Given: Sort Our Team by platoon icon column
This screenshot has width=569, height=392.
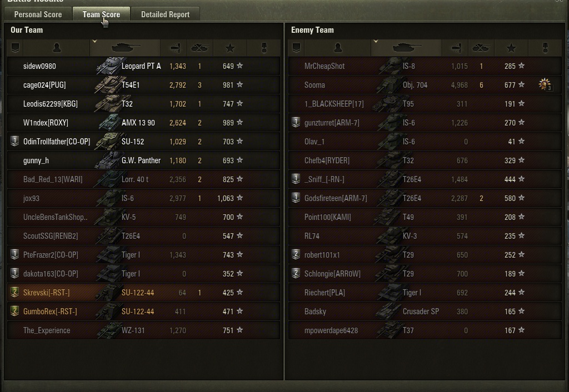Looking at the screenshot, I should tap(16, 48).
